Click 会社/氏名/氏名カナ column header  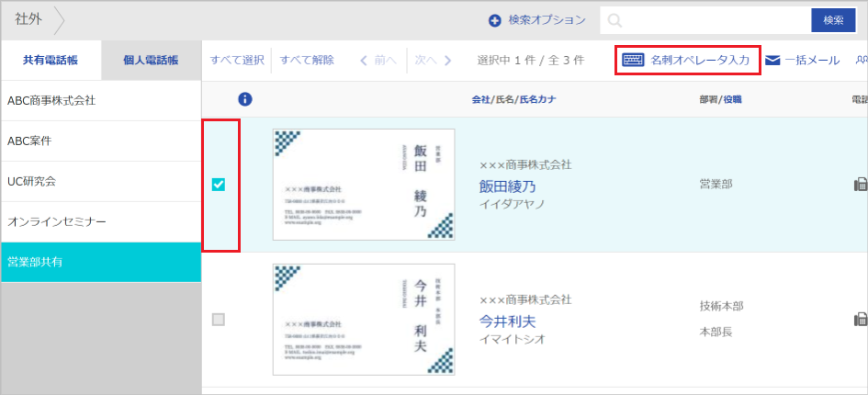coord(514,100)
